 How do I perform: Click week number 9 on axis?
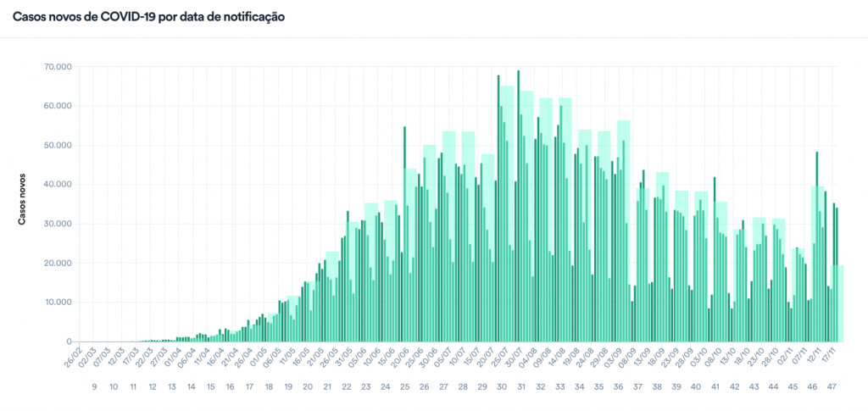point(93,387)
